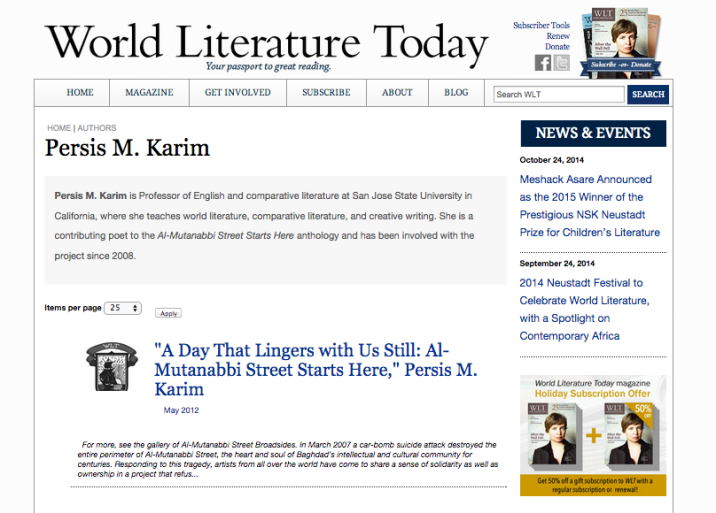The width and height of the screenshot is (716, 513).
Task: Click the AUTHORS breadcrumb link
Action: [97, 128]
